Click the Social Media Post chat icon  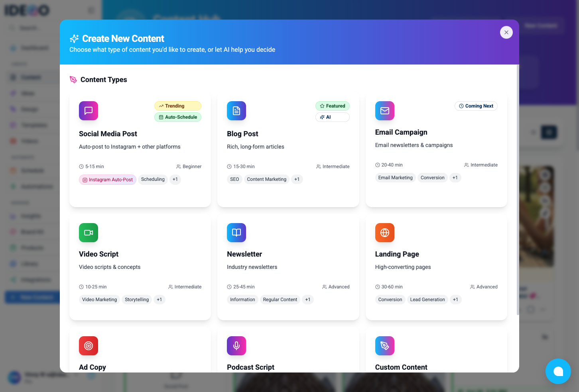(89, 111)
